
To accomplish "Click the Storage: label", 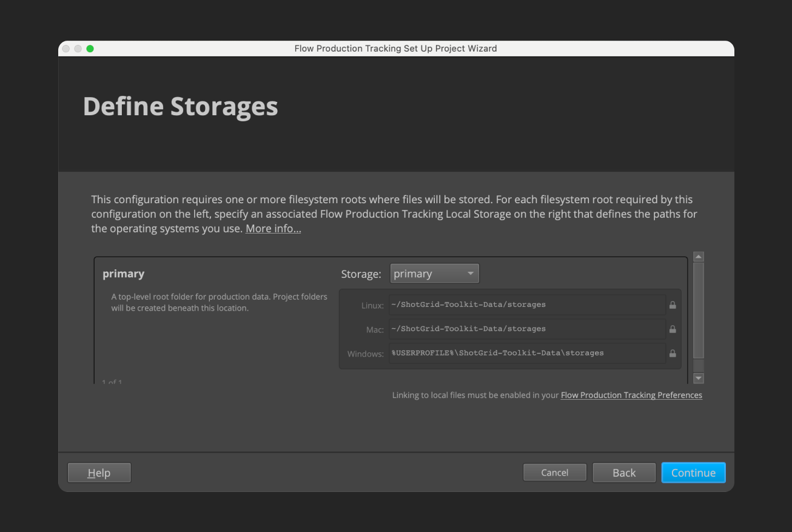I will (361, 274).
